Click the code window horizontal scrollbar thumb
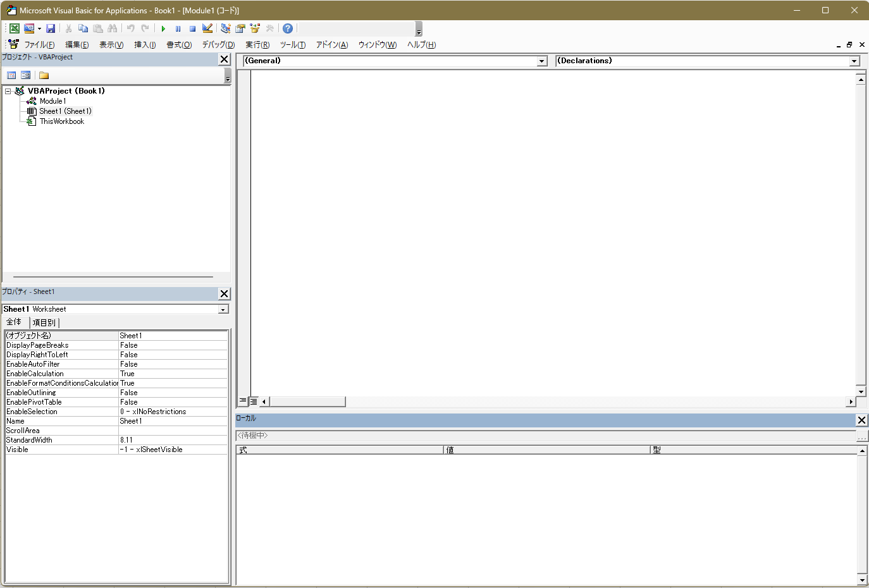 click(x=307, y=401)
